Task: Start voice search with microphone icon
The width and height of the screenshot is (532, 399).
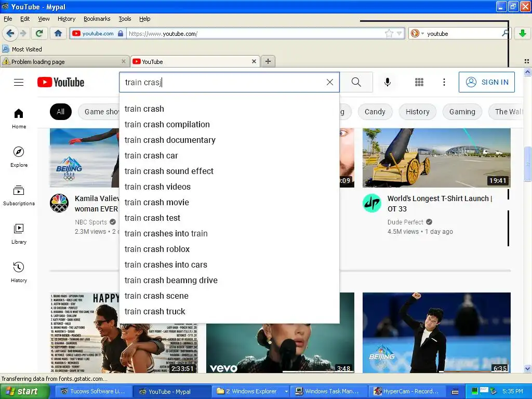Action: pos(388,82)
